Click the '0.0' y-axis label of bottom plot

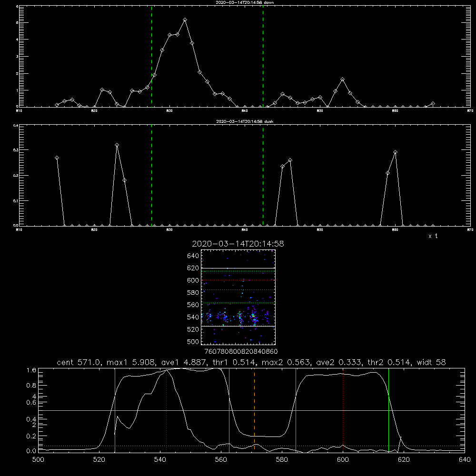31,451
